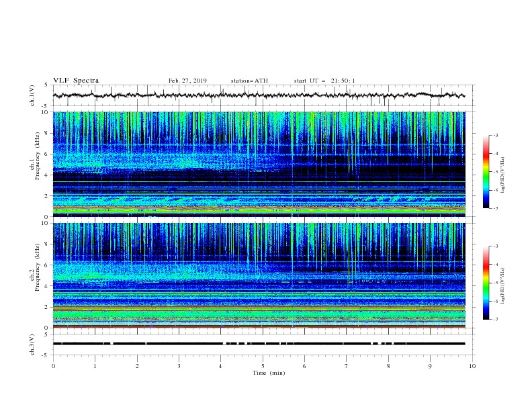Click the "-5" tick on ch.3(V) axis
This screenshot has height=411, width=532.
(x=46, y=355)
